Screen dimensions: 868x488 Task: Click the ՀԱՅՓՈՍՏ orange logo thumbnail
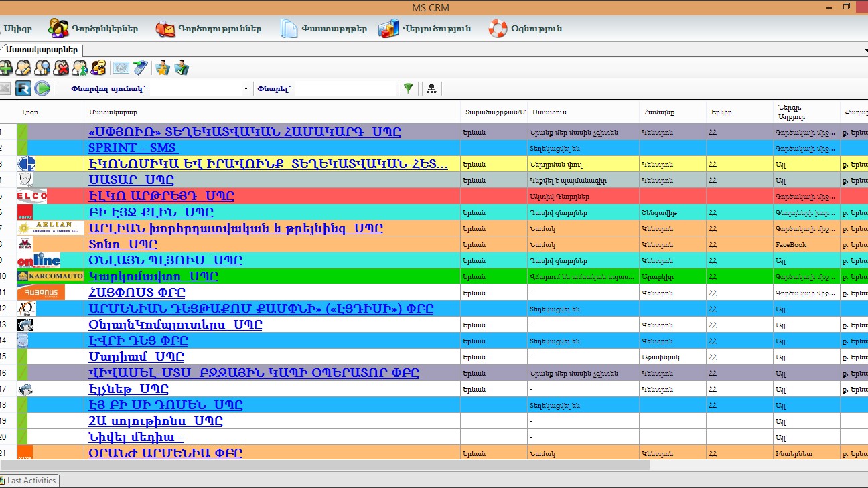tap(40, 293)
